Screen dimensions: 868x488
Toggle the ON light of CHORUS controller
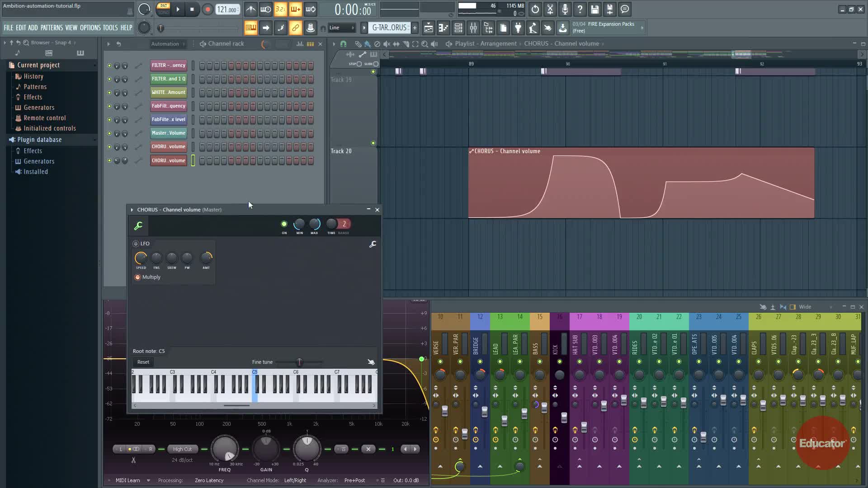(x=284, y=224)
